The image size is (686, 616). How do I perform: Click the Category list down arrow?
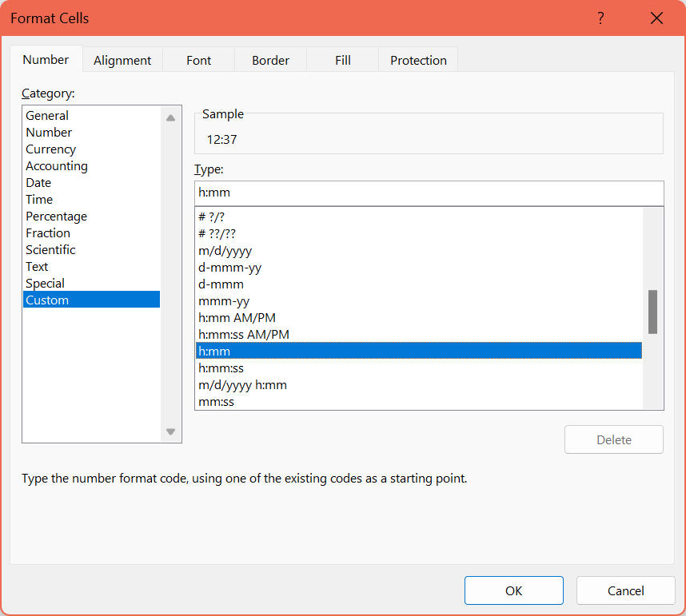pos(170,431)
